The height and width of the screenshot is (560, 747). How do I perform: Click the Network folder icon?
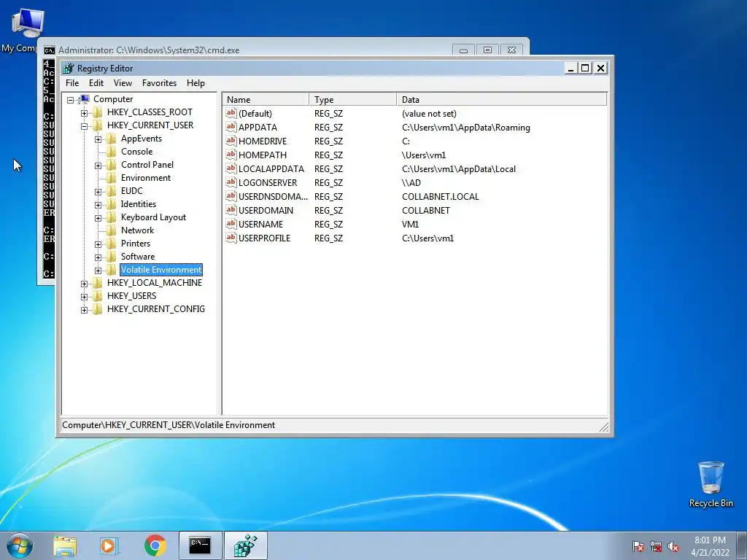coord(112,230)
